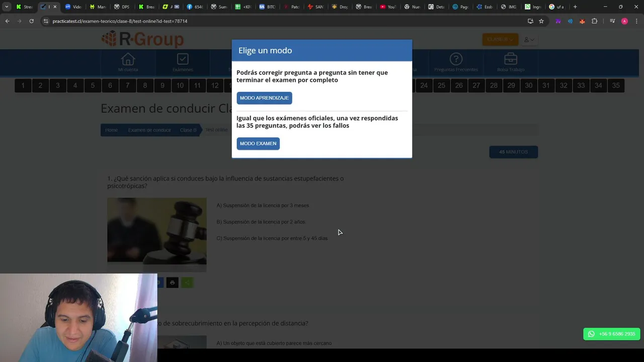The image size is (644, 362).
Task: Open the user account dropdown
Action: (x=529, y=39)
